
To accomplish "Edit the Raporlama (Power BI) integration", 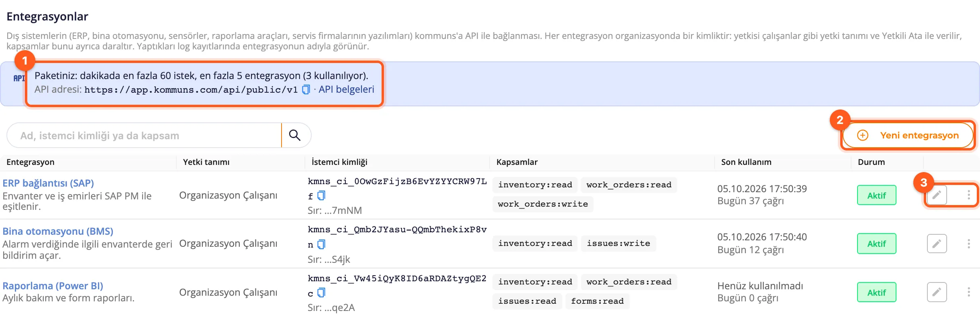I will click(x=937, y=292).
